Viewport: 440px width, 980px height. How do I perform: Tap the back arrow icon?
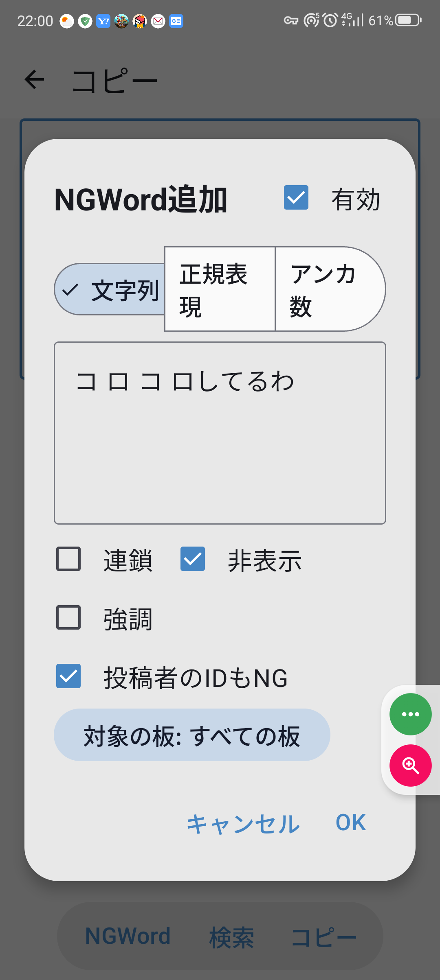(x=35, y=79)
